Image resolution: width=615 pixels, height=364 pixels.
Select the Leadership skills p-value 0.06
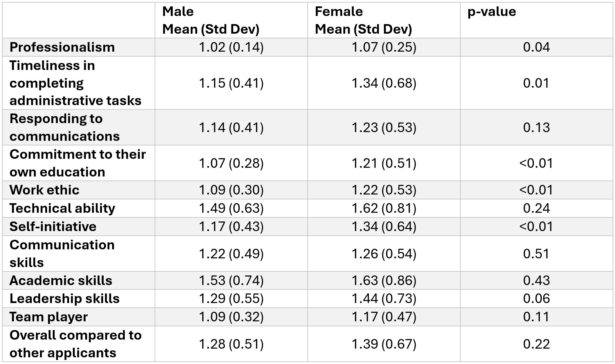point(536,299)
